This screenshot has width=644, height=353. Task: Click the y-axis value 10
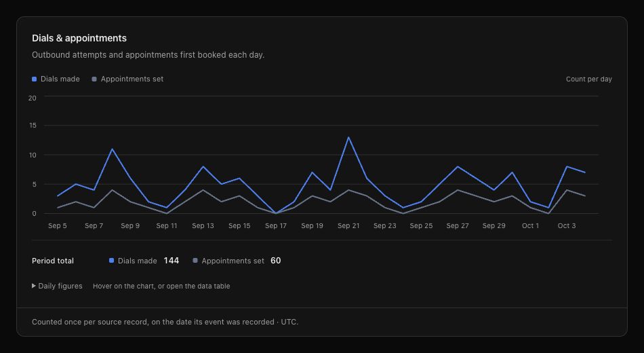click(x=33, y=155)
